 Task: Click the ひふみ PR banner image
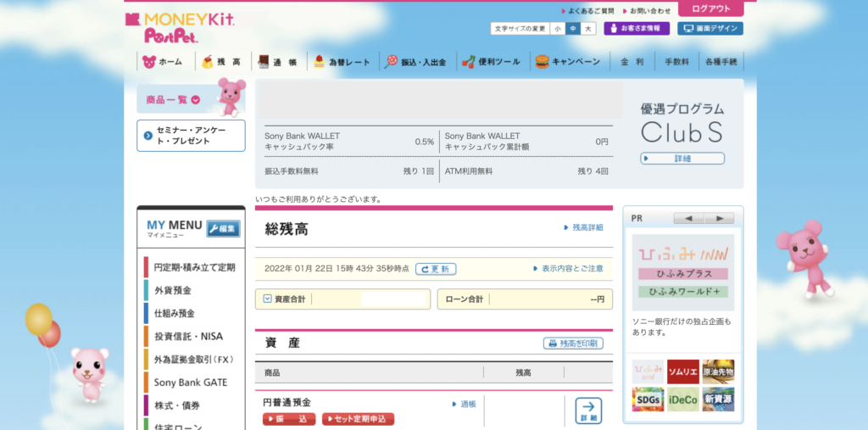click(x=683, y=272)
